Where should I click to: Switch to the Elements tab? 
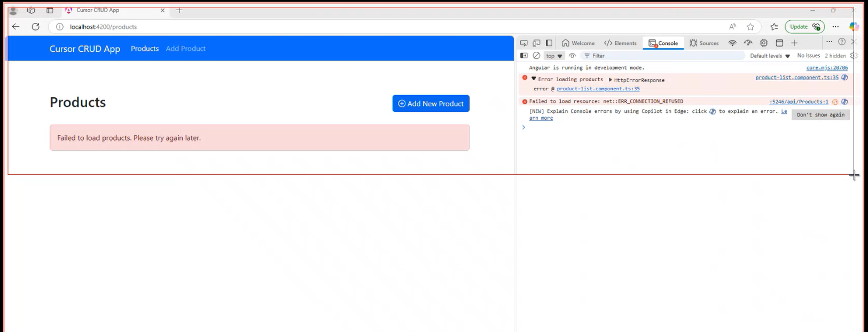(620, 43)
